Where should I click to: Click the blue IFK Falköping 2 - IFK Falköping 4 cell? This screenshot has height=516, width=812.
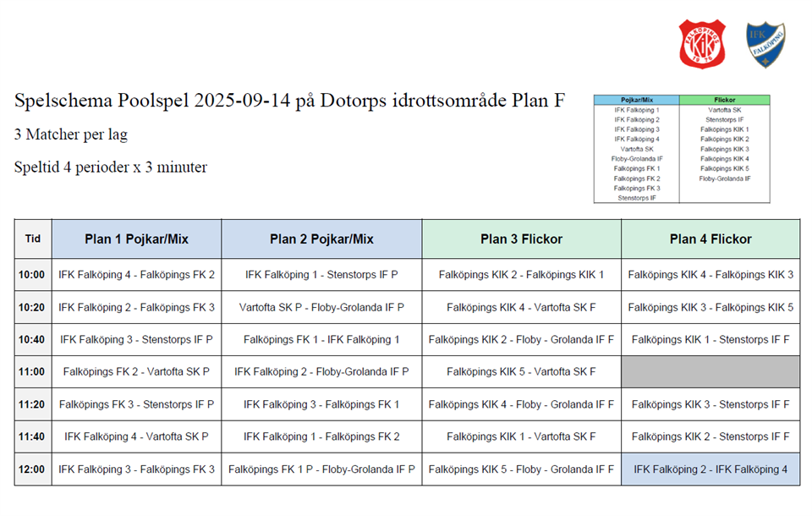click(x=710, y=469)
